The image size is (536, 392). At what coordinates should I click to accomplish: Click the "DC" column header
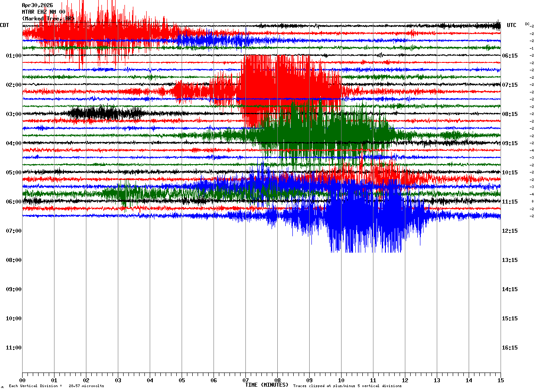point(527,24)
